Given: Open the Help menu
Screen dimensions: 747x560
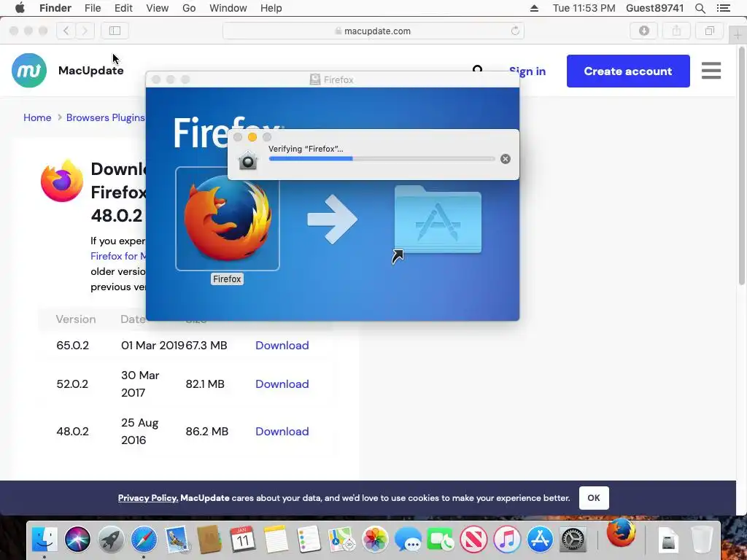Looking at the screenshot, I should (x=271, y=8).
